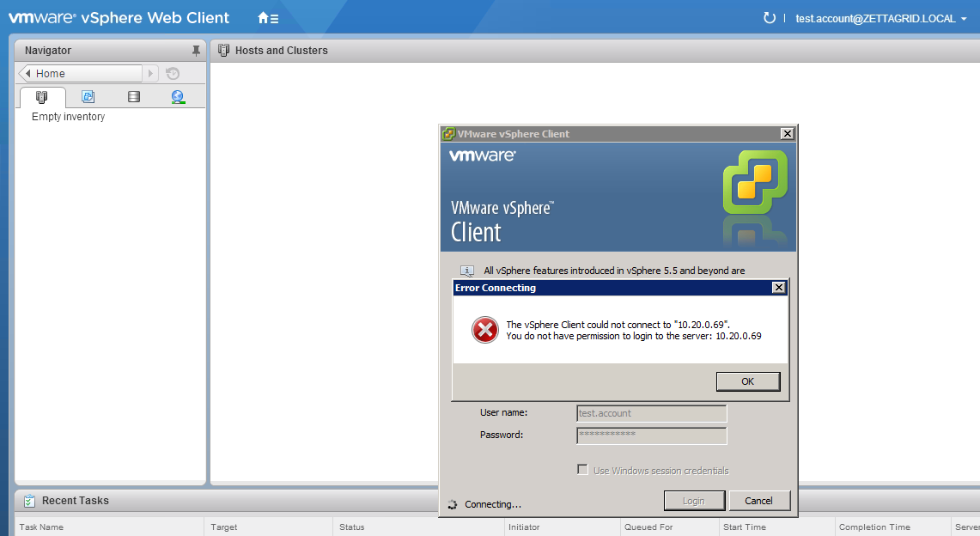Sort by Queued For column
This screenshot has width=980, height=536.
[x=669, y=527]
